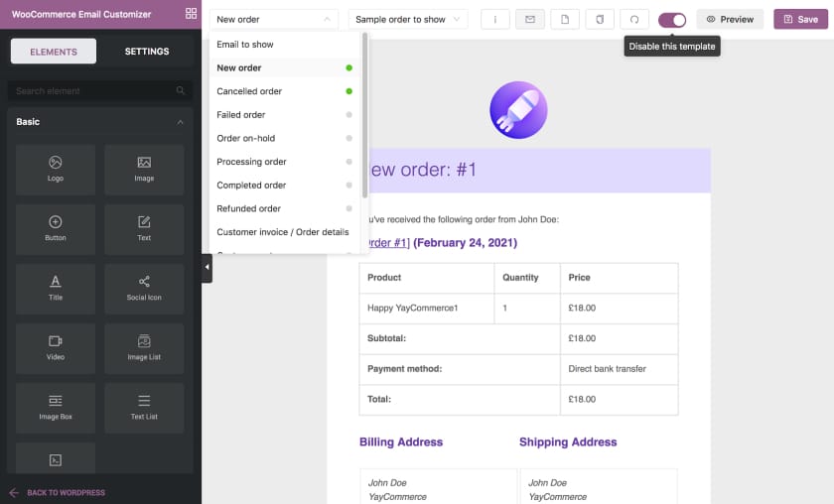Open the Sample order to show dropdown
The image size is (834, 504).
click(408, 19)
